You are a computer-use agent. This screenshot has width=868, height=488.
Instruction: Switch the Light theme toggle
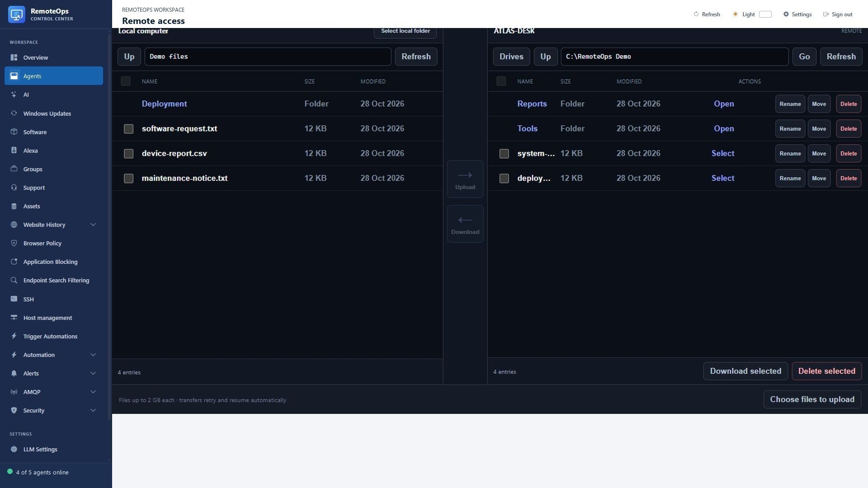[x=765, y=14]
